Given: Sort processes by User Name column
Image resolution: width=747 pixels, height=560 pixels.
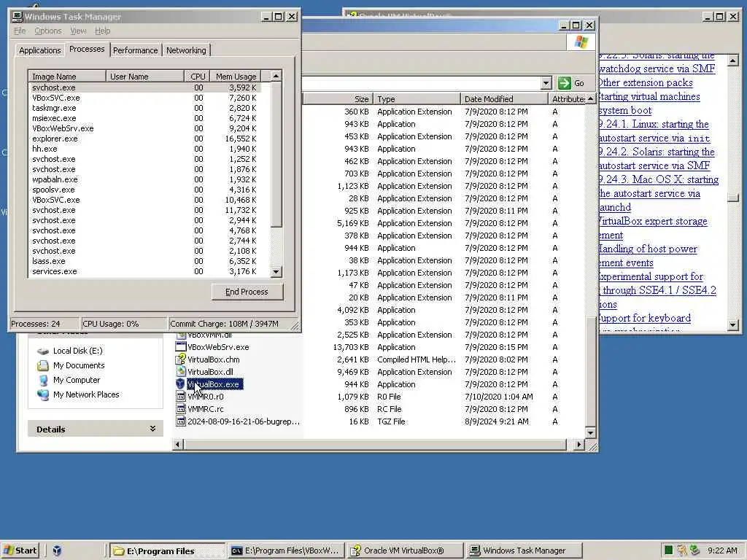Looking at the screenshot, I should (x=145, y=76).
